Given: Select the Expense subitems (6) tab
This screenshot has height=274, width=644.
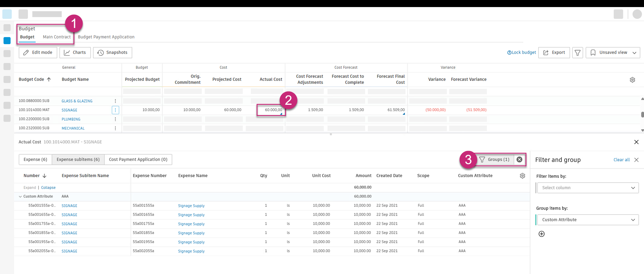Looking at the screenshot, I should pyautogui.click(x=78, y=160).
